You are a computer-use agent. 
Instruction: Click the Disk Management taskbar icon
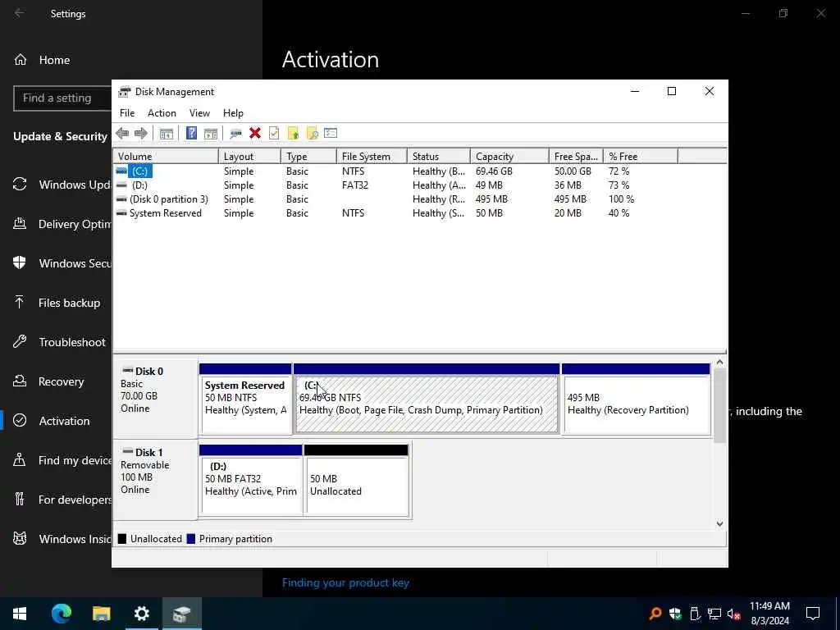pyautogui.click(x=181, y=614)
